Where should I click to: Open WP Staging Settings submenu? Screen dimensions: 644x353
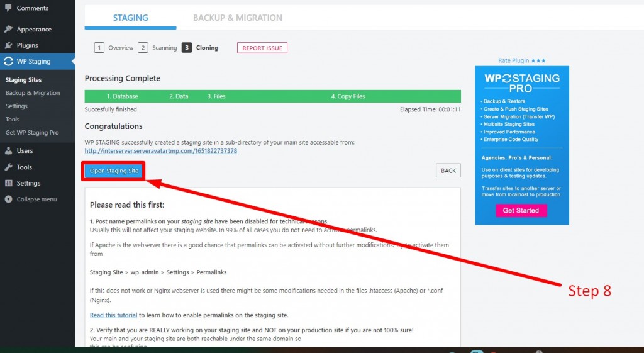(16, 106)
